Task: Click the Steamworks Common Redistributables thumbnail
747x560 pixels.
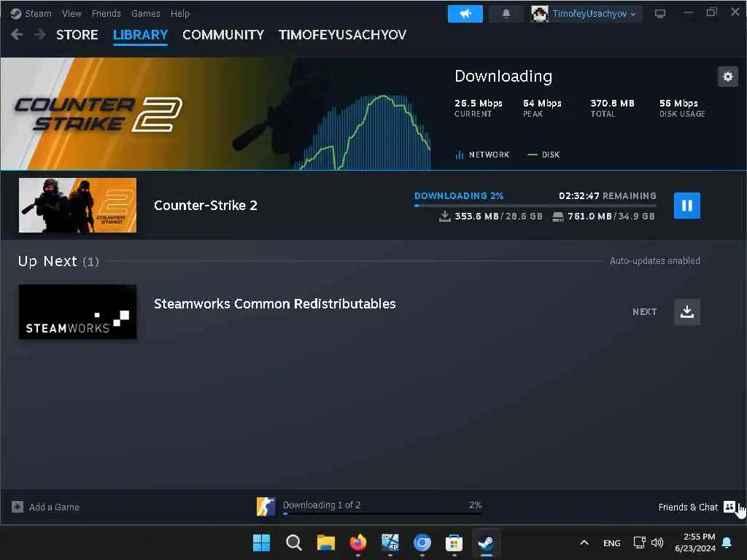Action: tap(77, 311)
